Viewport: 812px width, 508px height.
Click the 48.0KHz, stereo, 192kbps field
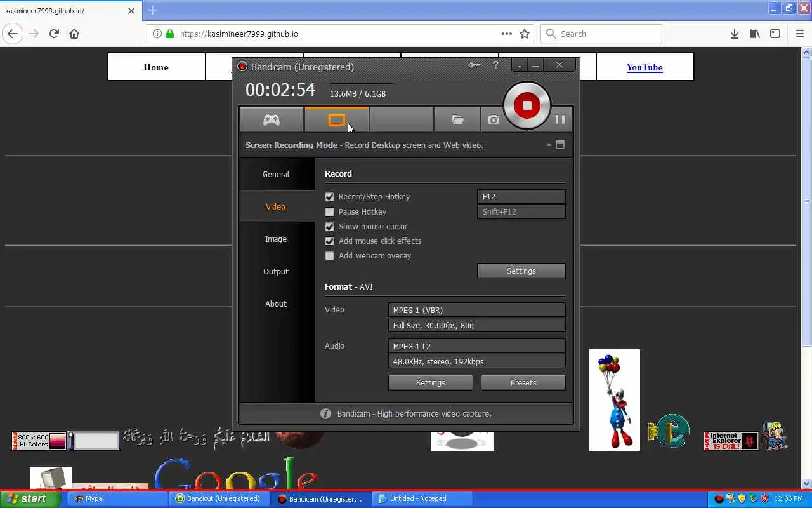point(476,361)
